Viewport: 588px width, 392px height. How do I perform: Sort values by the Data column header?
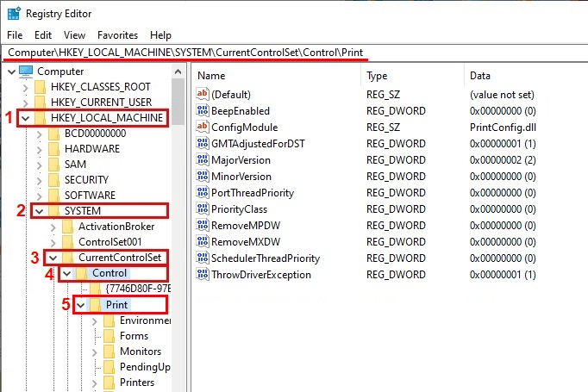526,76
